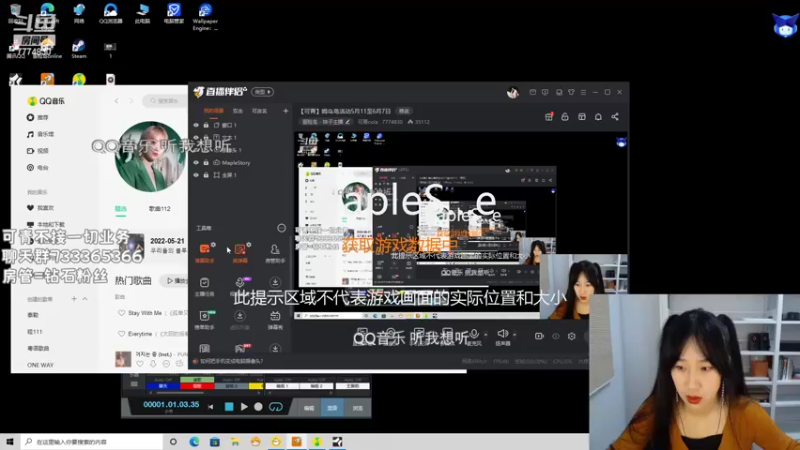Viewport: 800px width, 450px height.
Task: Open the 弹幕秀 danmaku show tool
Action: 275,320
